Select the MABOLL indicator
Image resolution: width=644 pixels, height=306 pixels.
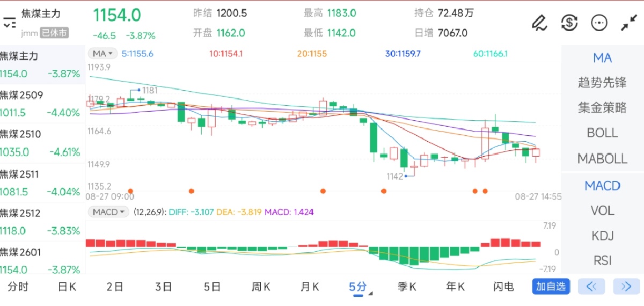coord(602,158)
